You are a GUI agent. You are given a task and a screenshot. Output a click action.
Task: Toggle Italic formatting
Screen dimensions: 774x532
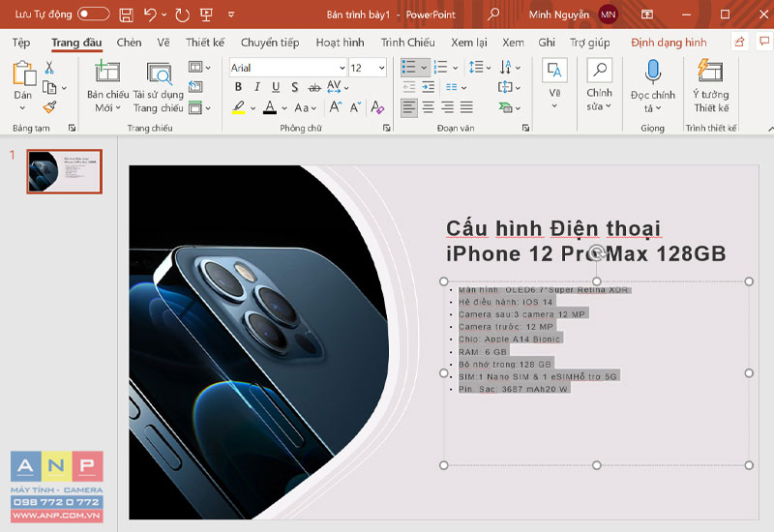[x=257, y=87]
